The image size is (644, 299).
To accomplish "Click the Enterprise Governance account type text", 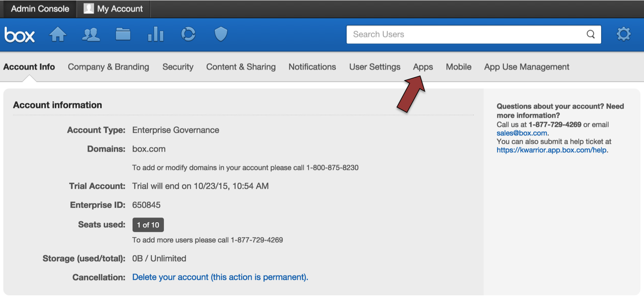I will coord(176,130).
